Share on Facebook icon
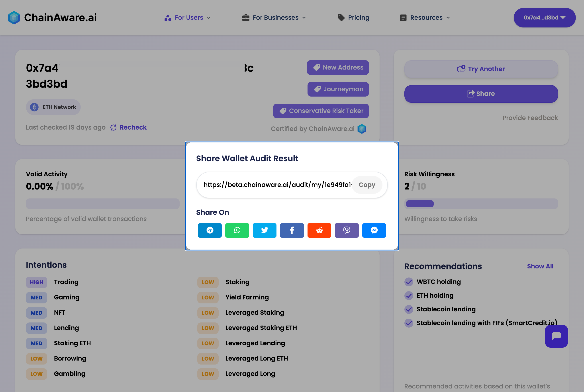 coord(292,230)
